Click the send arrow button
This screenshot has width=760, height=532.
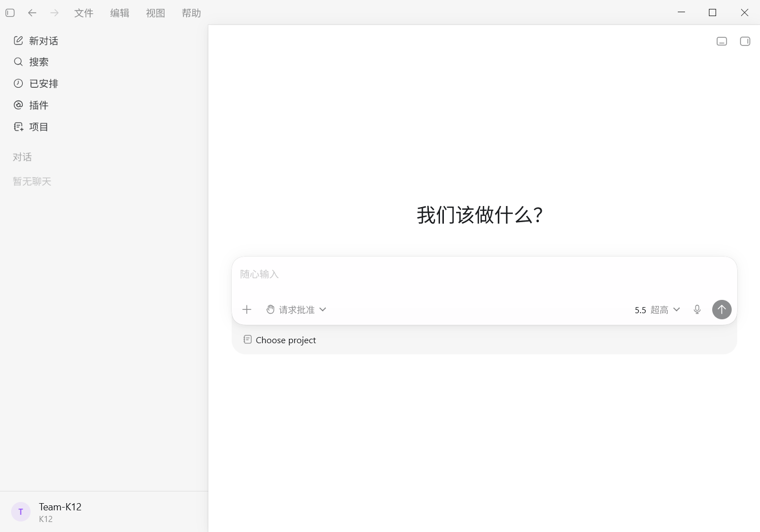722,309
